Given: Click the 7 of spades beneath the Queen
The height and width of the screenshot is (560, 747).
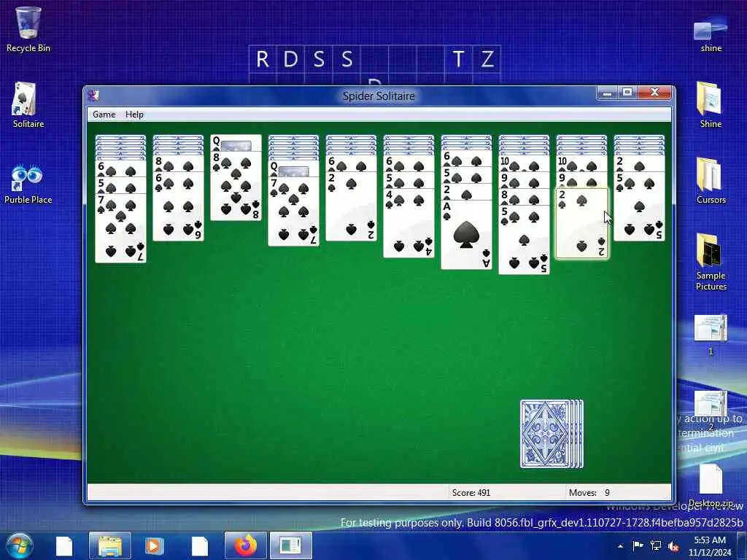Looking at the screenshot, I should (x=293, y=211).
